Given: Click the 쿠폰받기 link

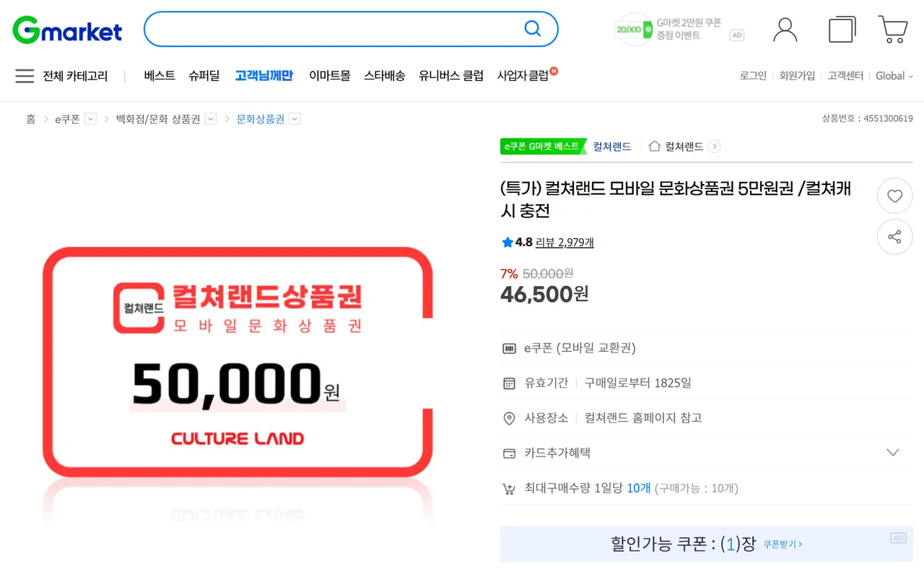Looking at the screenshot, I should tap(783, 544).
